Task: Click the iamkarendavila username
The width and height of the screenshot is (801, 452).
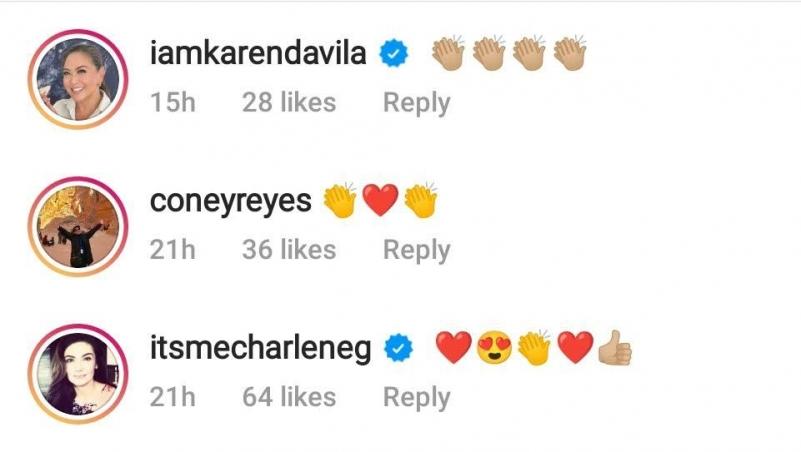Action: [x=258, y=53]
